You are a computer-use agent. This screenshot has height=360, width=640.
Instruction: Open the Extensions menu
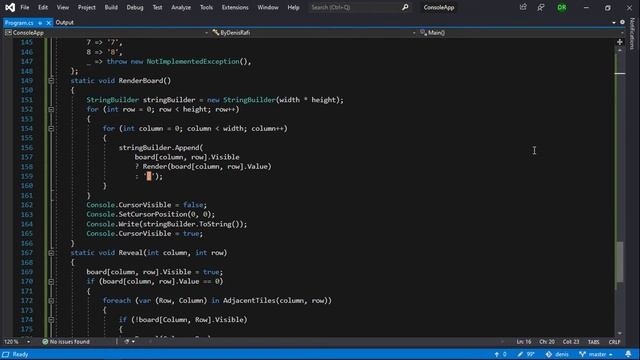(235, 7)
